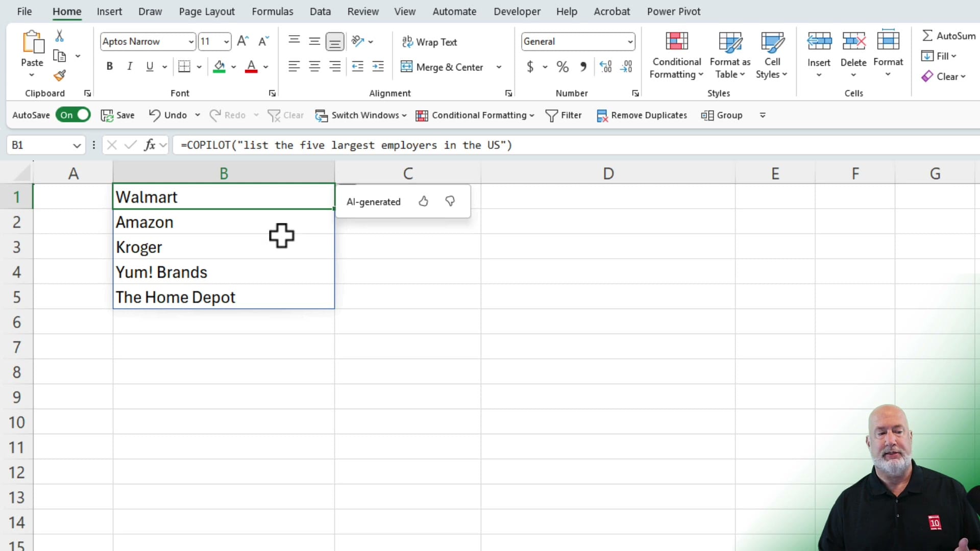Increase decimal places
The image size is (980, 551).
click(x=605, y=66)
